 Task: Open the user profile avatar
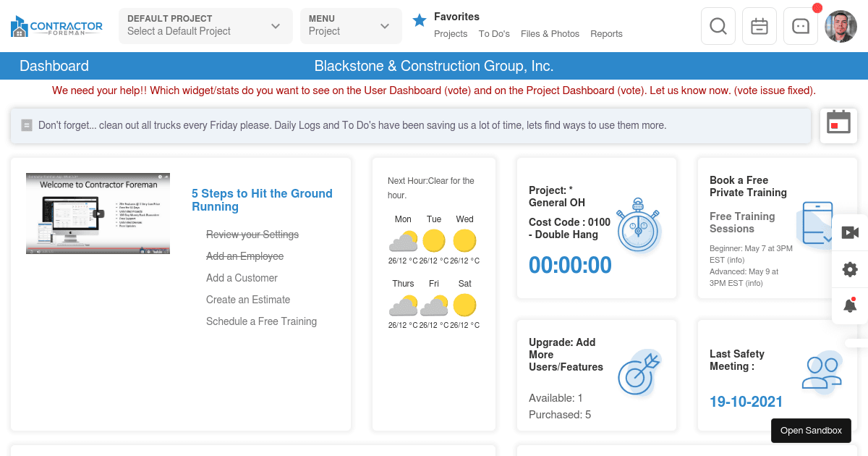841,26
